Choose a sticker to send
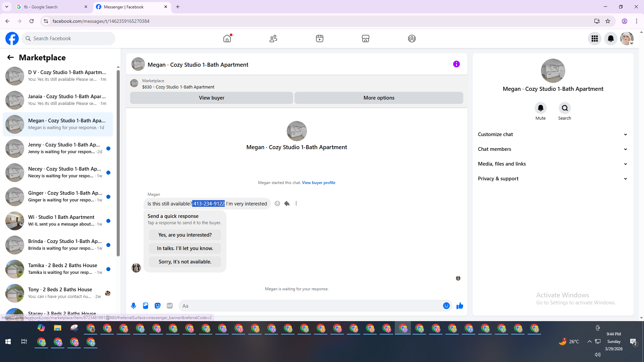This screenshot has height=362, width=644. (x=158, y=306)
